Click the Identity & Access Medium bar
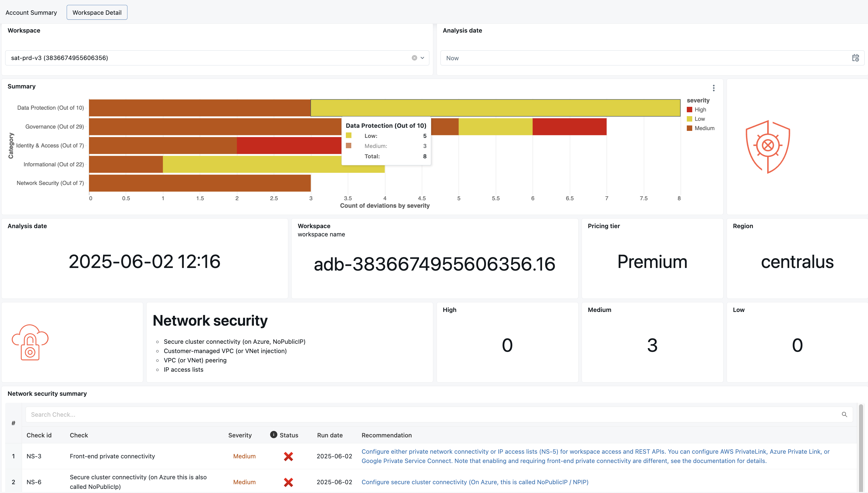Viewport: 868px width, 493px height. pos(163,146)
